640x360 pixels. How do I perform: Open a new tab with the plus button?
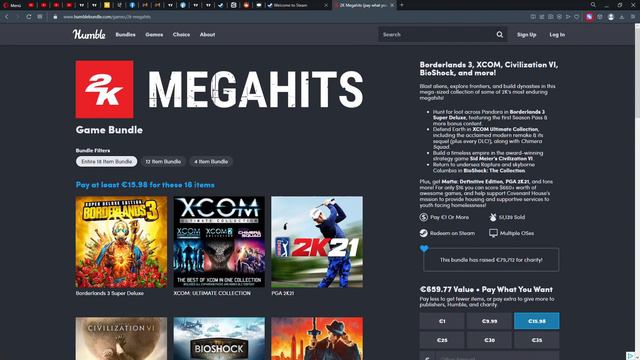point(402,5)
